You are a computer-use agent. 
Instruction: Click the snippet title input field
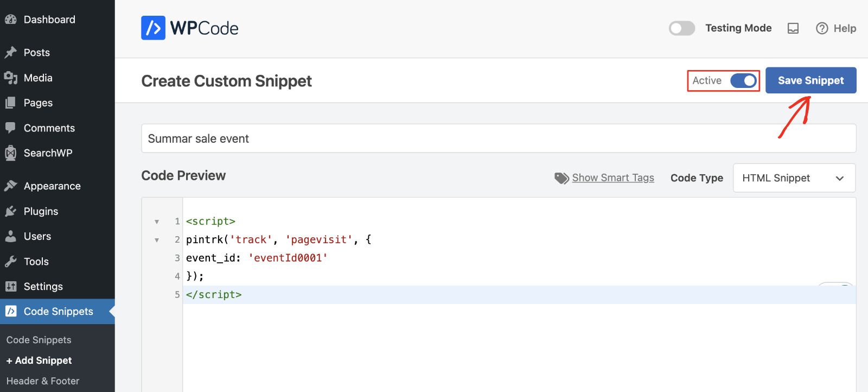point(499,138)
